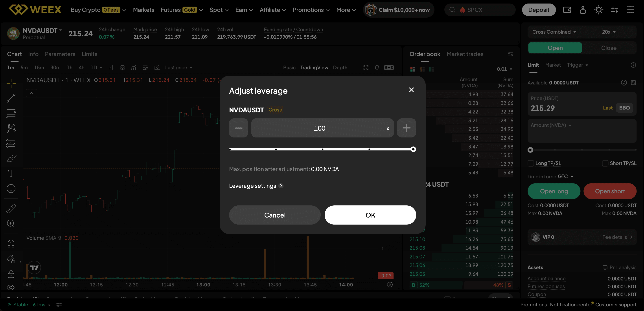
Task: Toggle stay in drawing mode
Action: 11,259
